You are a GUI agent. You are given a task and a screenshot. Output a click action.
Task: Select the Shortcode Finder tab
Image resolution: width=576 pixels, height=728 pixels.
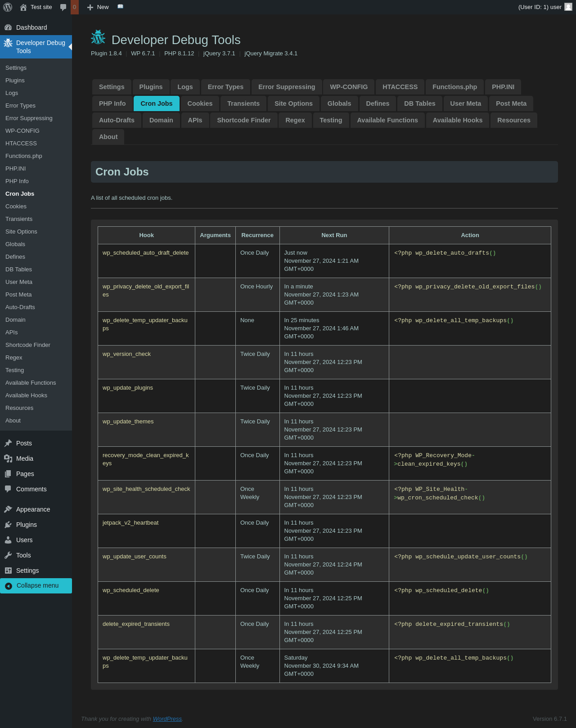coord(244,120)
